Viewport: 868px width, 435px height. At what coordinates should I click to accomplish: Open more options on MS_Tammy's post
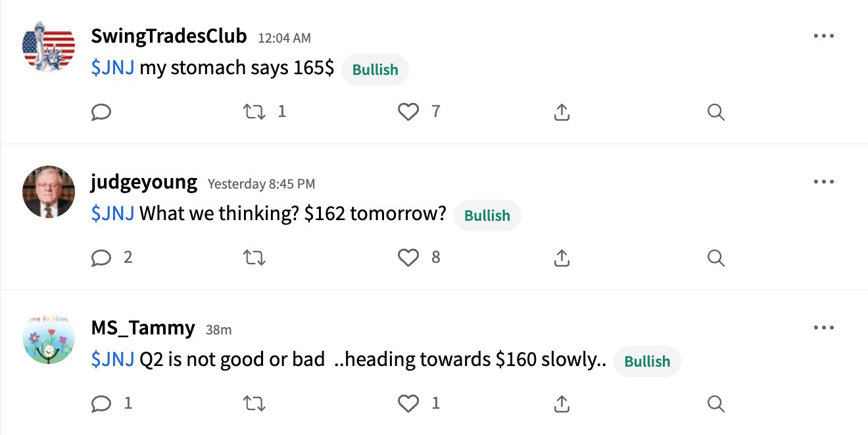[824, 327]
